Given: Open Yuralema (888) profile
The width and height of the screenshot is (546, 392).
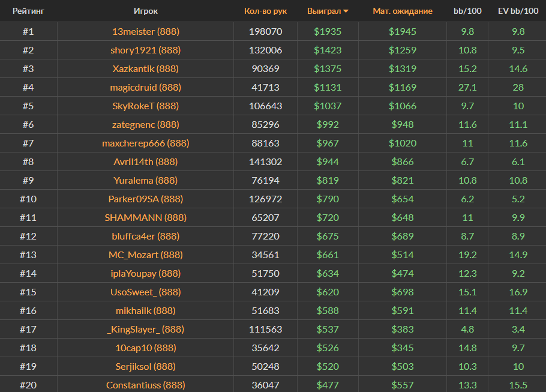Looking at the screenshot, I should (146, 180).
